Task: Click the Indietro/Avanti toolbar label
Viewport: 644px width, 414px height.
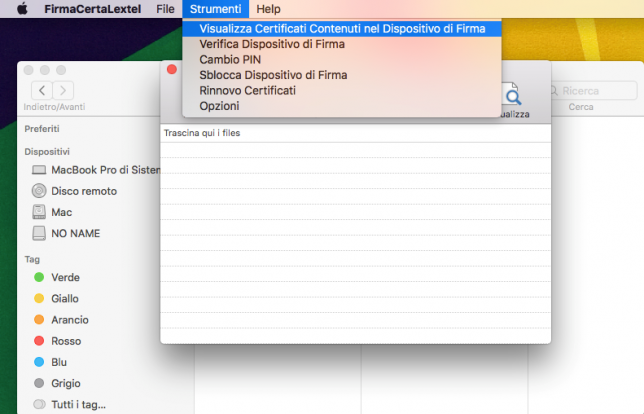Action: tap(54, 107)
